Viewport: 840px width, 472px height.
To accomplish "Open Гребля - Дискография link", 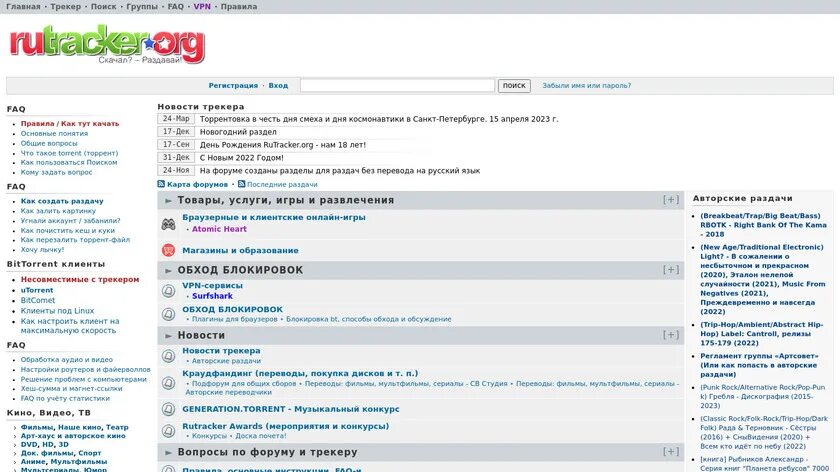I will tap(762, 396).
